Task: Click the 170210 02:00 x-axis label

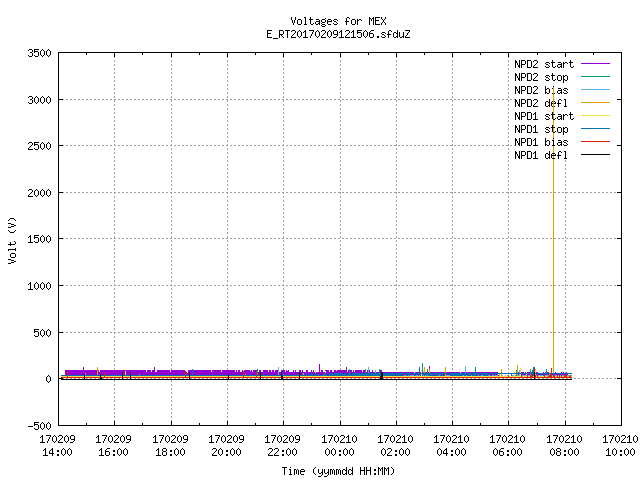Action: click(x=396, y=446)
